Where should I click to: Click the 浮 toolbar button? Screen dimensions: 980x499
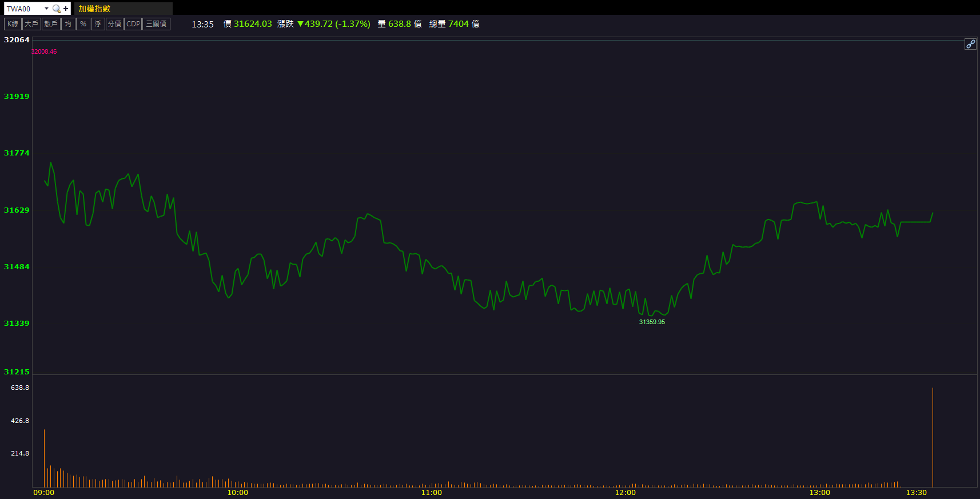98,24
